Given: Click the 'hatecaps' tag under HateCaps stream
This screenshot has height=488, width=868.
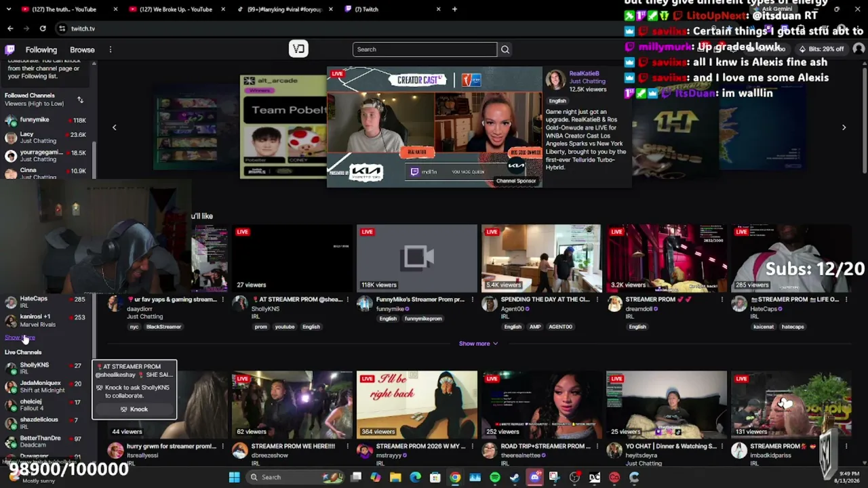Looking at the screenshot, I should 793,327.
